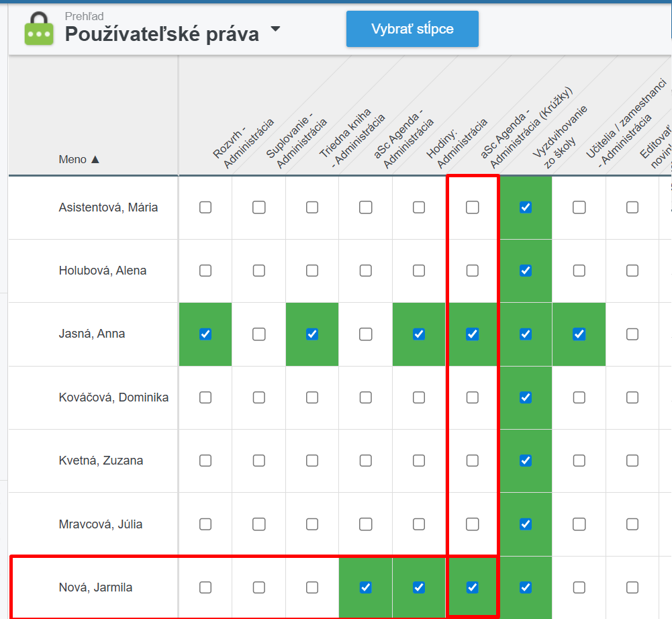Open the Používateľské práva title dropdown arrow
The image size is (672, 619).
tap(275, 30)
